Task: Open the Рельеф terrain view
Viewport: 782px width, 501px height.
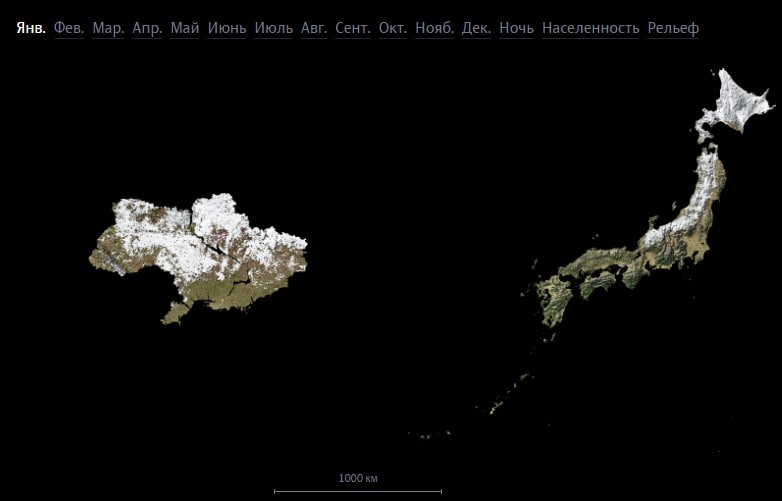Action: point(673,28)
